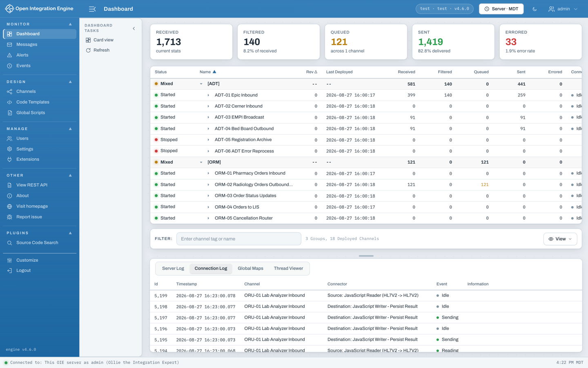
Task: Sort channels by the Name column header
Action: 208,72
